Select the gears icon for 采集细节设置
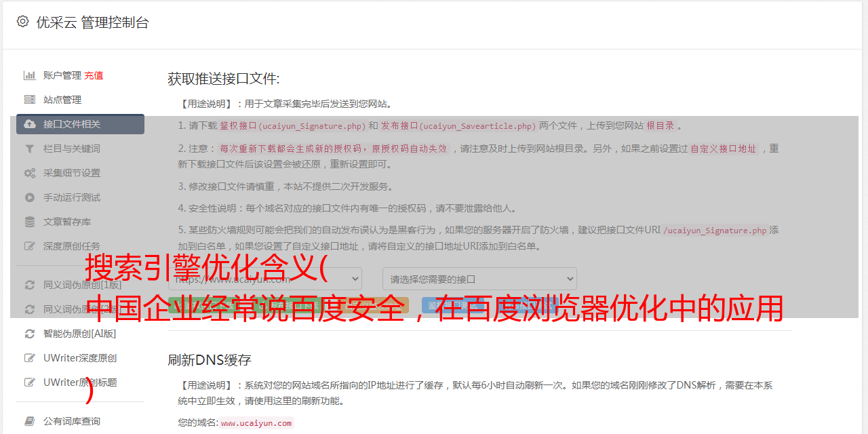This screenshot has height=434, width=868. 30,173
